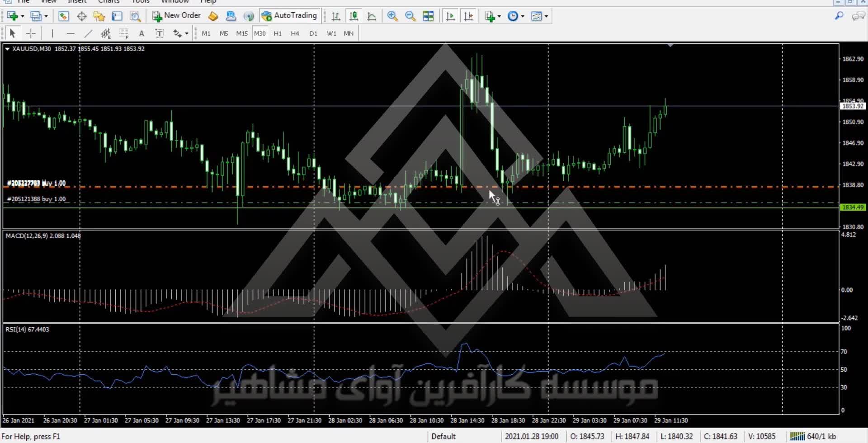Image resolution: width=868 pixels, height=443 pixels.
Task: Enable candlestick chart mode
Action: click(354, 16)
